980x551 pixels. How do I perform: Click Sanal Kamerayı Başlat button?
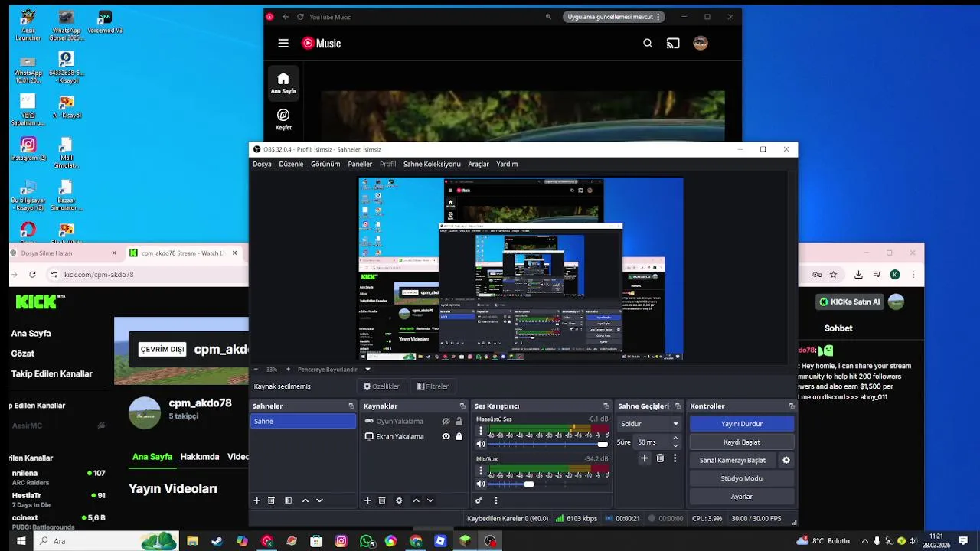click(x=733, y=461)
